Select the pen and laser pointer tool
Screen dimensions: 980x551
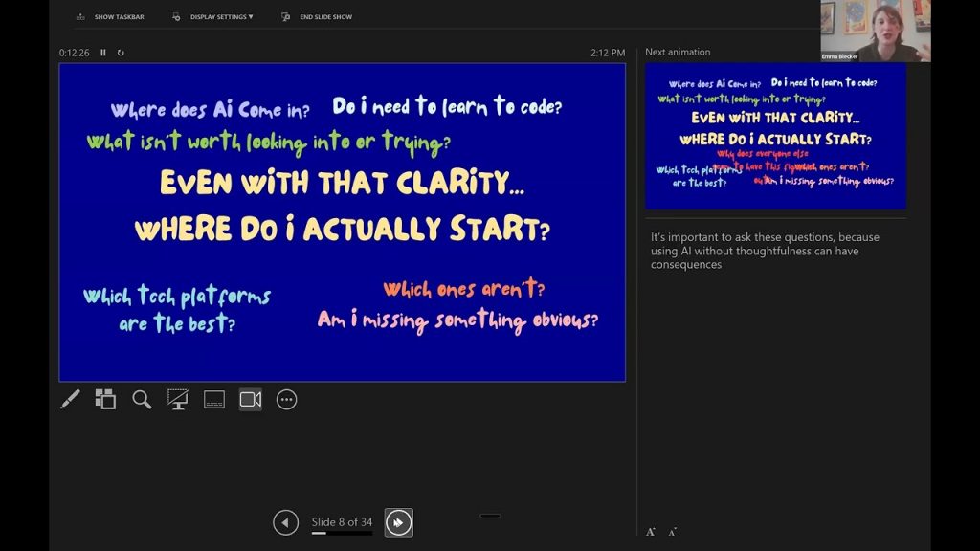[70, 400]
